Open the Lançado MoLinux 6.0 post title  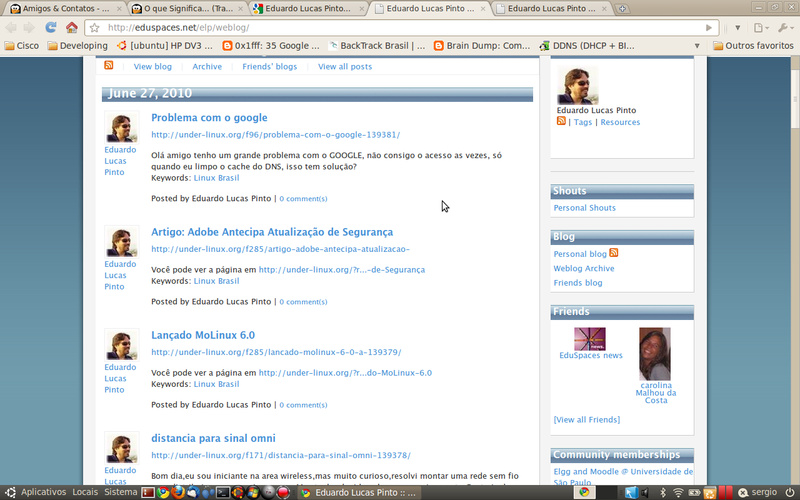203,335
